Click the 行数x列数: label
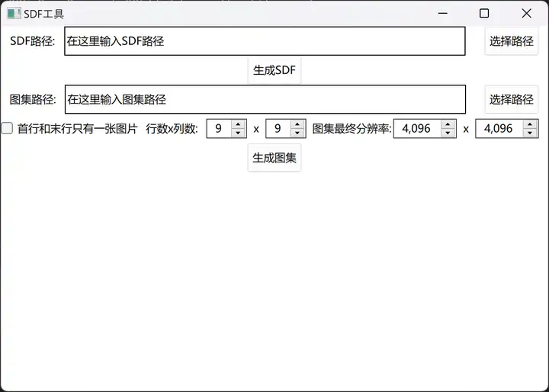 click(x=172, y=129)
